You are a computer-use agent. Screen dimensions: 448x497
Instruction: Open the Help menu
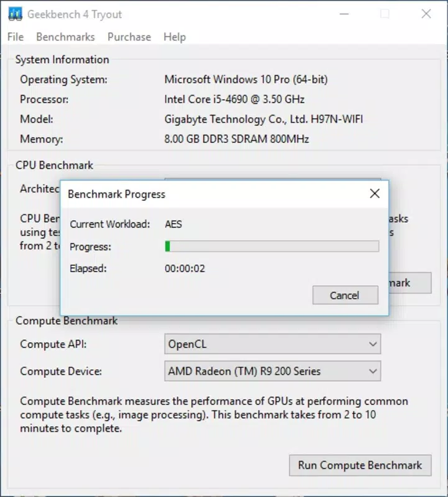coord(175,37)
